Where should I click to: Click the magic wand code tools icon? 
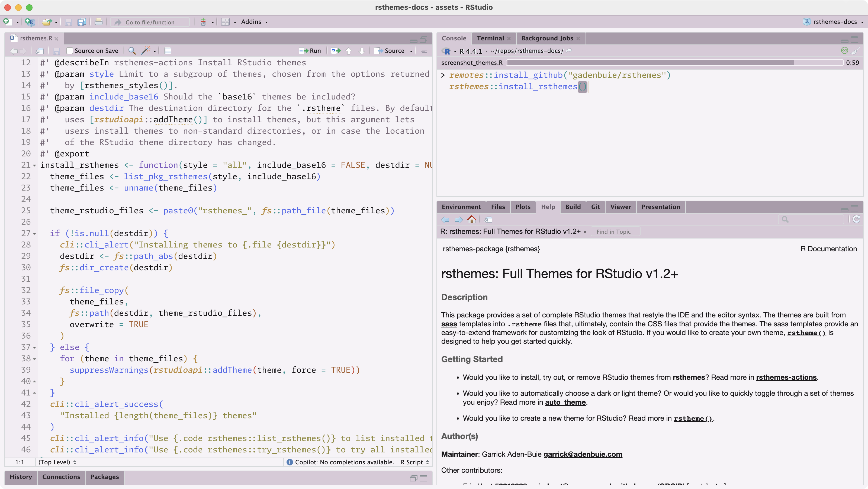pos(145,50)
